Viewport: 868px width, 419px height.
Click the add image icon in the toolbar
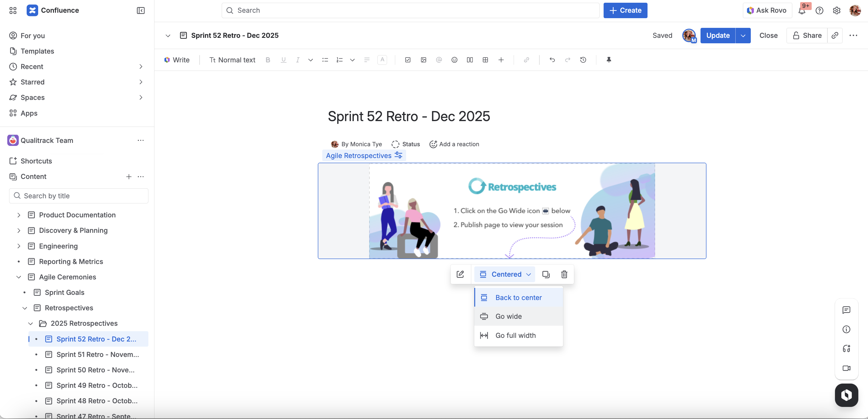tap(424, 60)
